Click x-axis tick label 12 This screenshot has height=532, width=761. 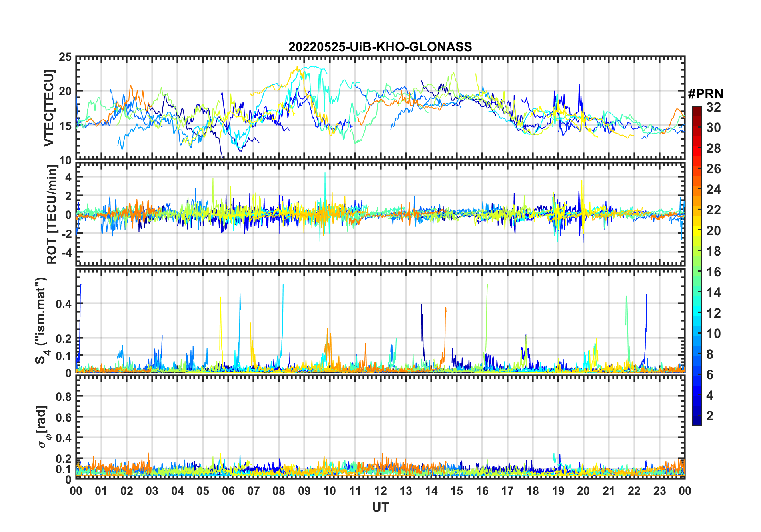[x=380, y=491]
